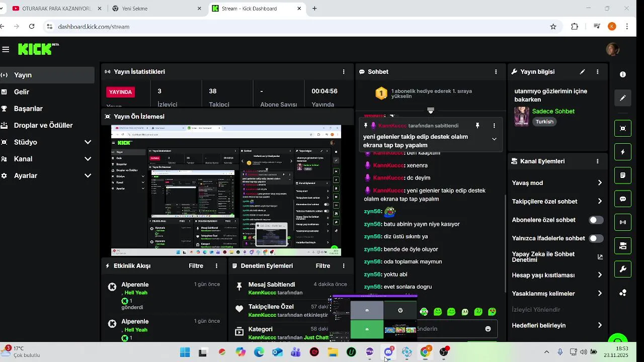The image size is (644, 362).
Task: Toggle the wrench stream info widget icon
Action: [623, 269]
